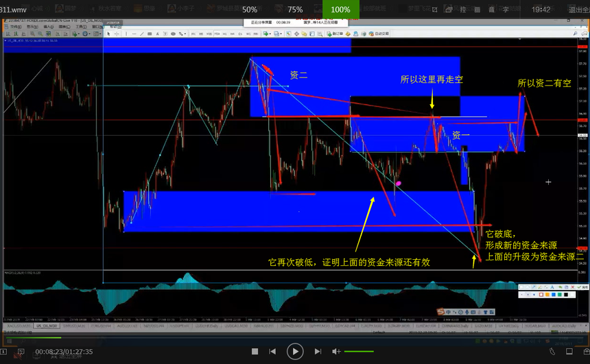Switch chart to H4 timeframe
The width and height of the screenshot is (590, 364).
(233, 34)
